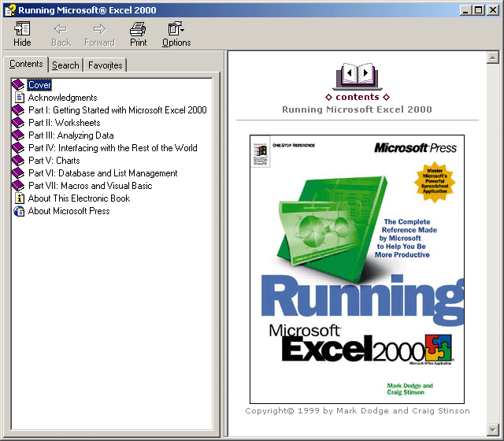The width and height of the screenshot is (504, 441).
Task: Click the help window title bar icon
Action: [10, 10]
